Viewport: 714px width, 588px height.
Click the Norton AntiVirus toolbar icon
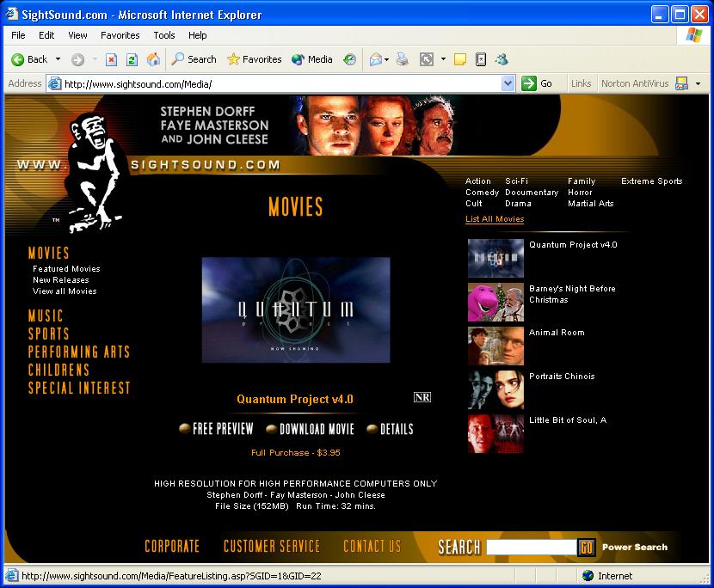point(681,83)
